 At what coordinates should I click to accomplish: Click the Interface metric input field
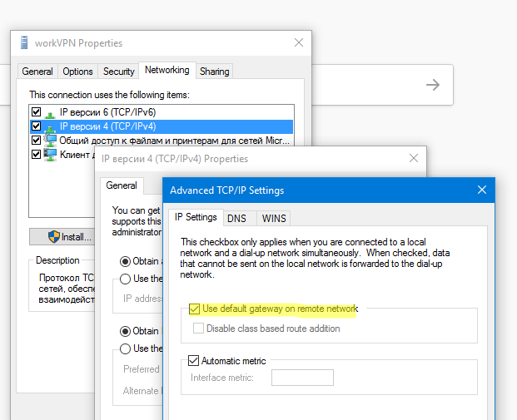click(302, 378)
